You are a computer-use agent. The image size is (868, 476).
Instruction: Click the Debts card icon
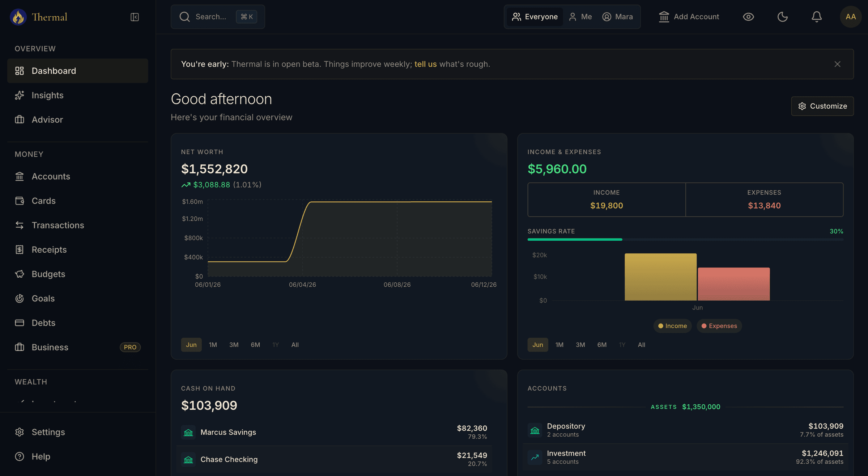[20, 323]
